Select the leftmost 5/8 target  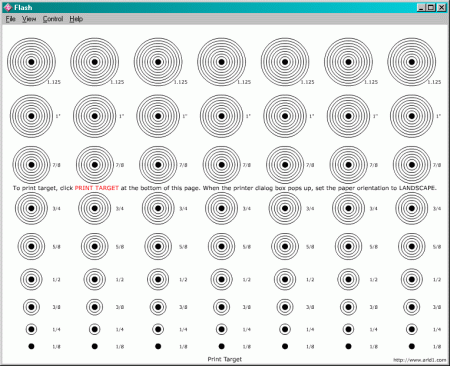point(31,247)
